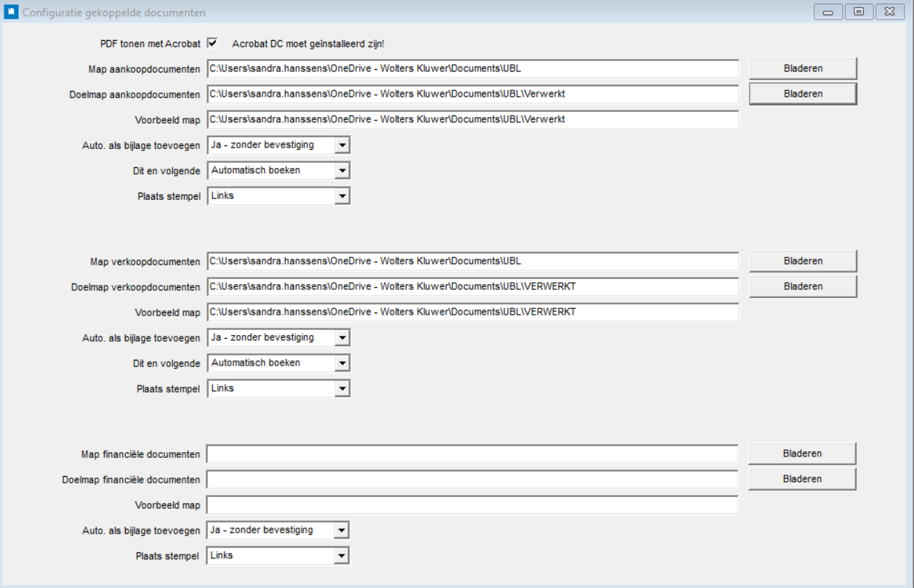The width and height of the screenshot is (914, 588).
Task: Click Bladeren for Doelmap financiële documenten
Action: tap(802, 479)
